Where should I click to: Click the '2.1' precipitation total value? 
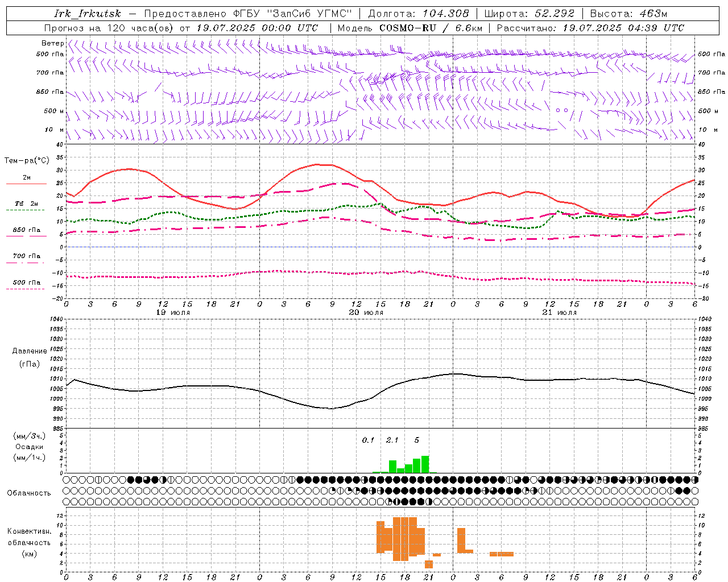point(392,440)
